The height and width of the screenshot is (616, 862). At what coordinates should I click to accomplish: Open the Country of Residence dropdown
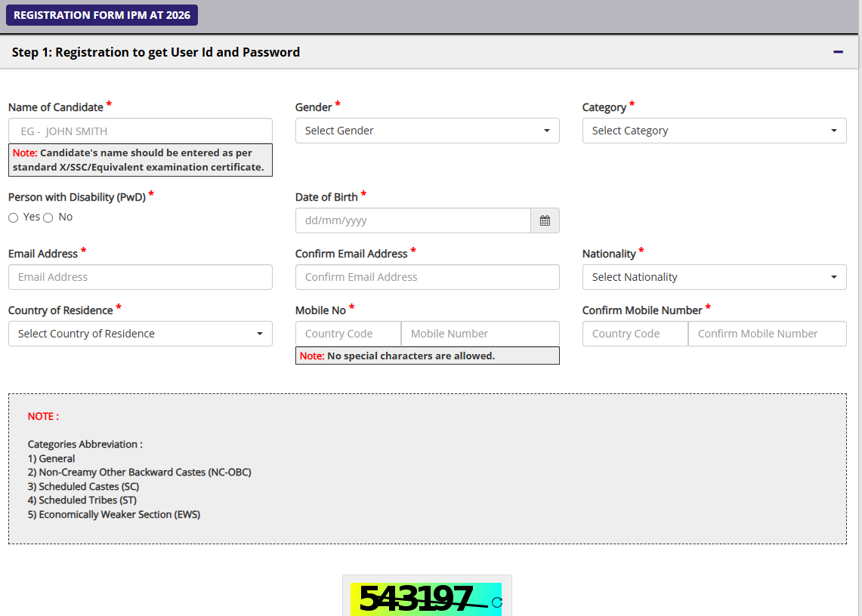pyautogui.click(x=140, y=334)
